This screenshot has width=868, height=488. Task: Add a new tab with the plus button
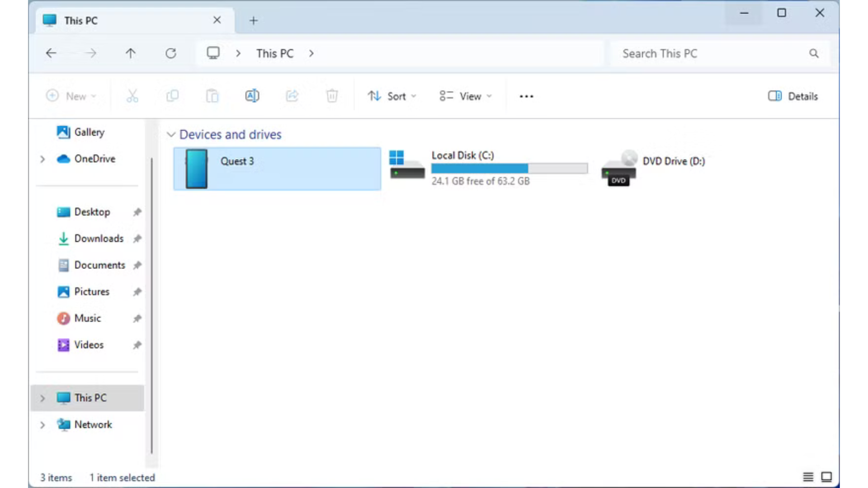(x=254, y=20)
